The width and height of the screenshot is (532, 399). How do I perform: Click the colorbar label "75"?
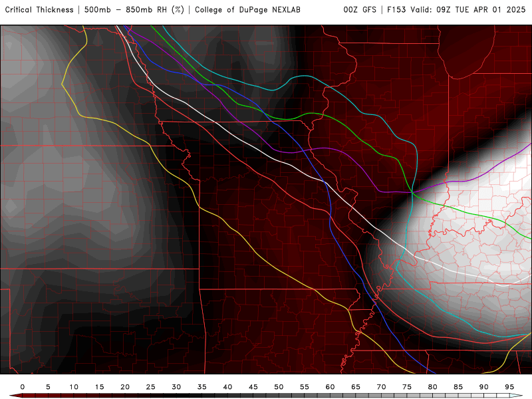coord(407,387)
